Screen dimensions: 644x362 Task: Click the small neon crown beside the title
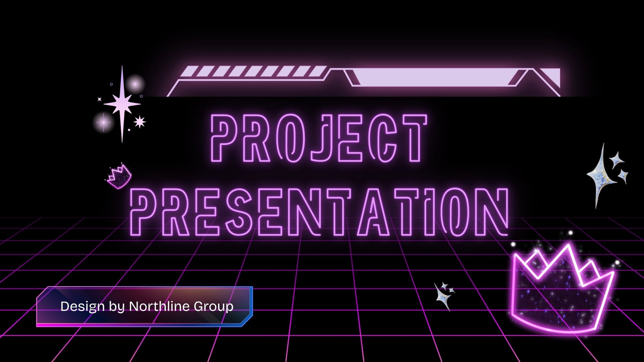click(x=119, y=176)
